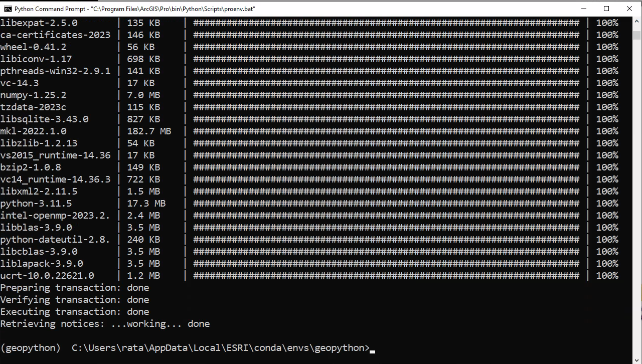This screenshot has height=364, width=642.
Task: Click the scrollbar down arrow
Action: [x=637, y=358]
